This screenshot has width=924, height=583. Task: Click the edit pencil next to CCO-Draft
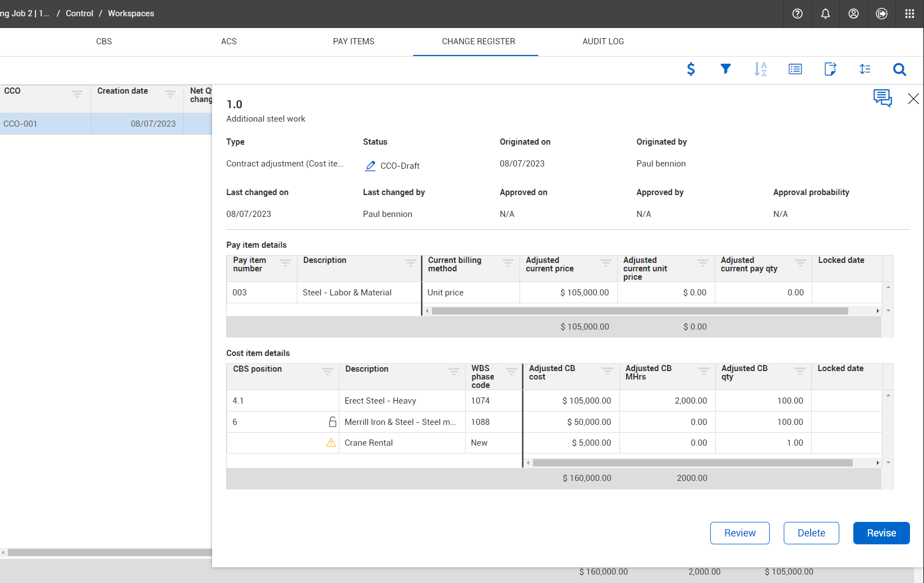pyautogui.click(x=370, y=166)
